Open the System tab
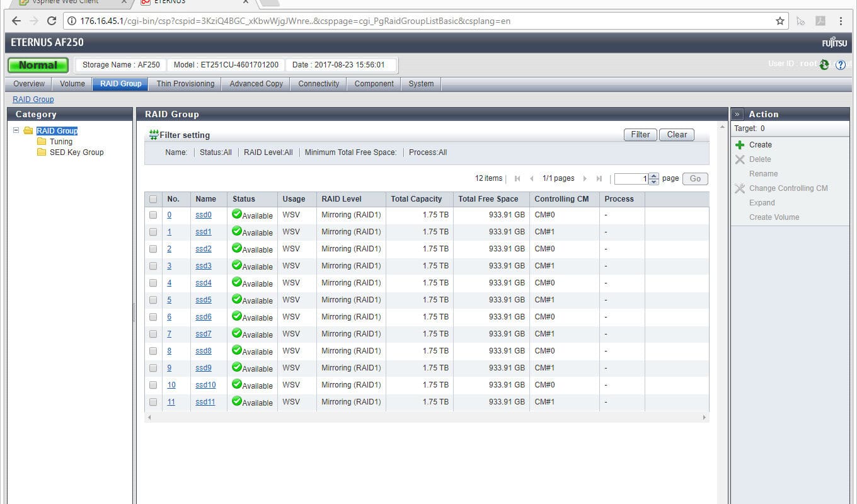Image resolution: width=857 pixels, height=504 pixels. coord(421,84)
